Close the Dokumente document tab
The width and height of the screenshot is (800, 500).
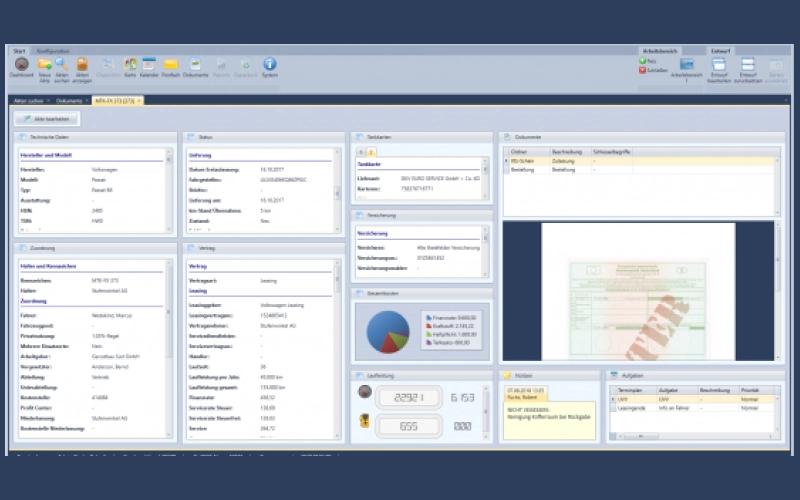point(87,101)
